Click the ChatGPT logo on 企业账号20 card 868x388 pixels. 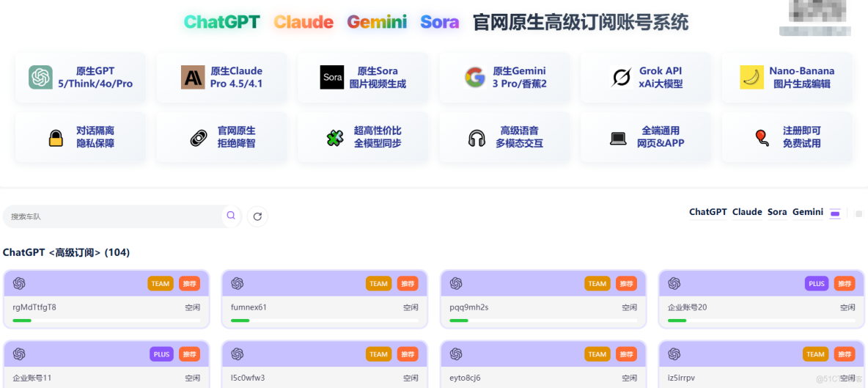(674, 283)
